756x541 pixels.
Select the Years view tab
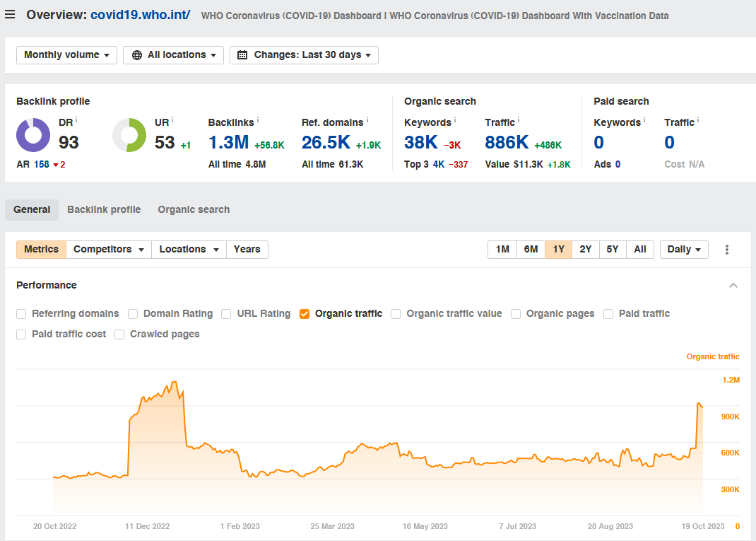[x=247, y=250]
